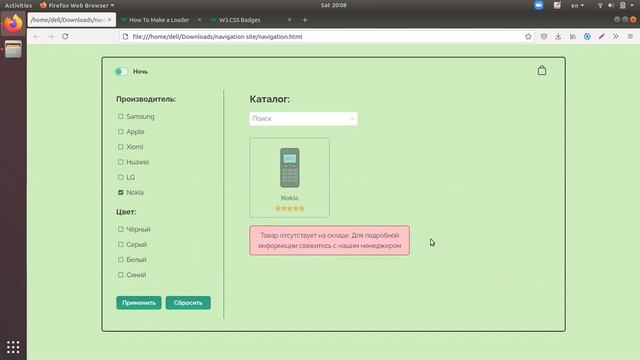This screenshot has width=640, height=360.
Task: Switch to the How To Make a Loader tab
Action: (159, 20)
